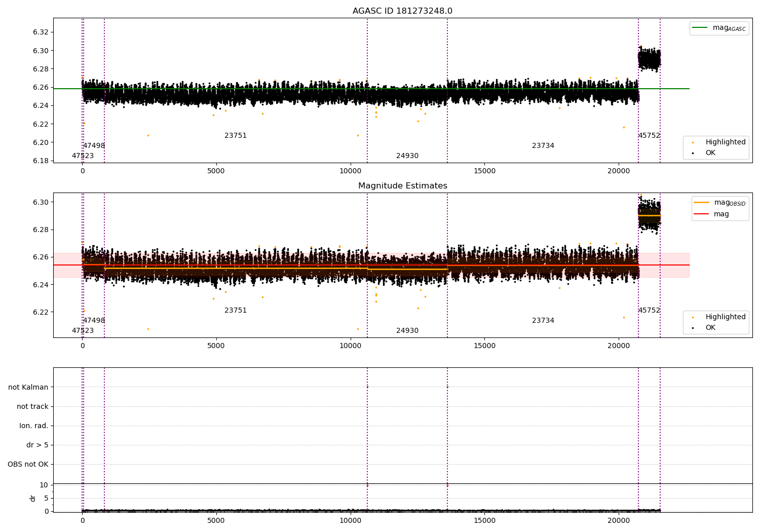Click OBSID label 45752 in top plot
This screenshot has width=760, height=532.
649,135
